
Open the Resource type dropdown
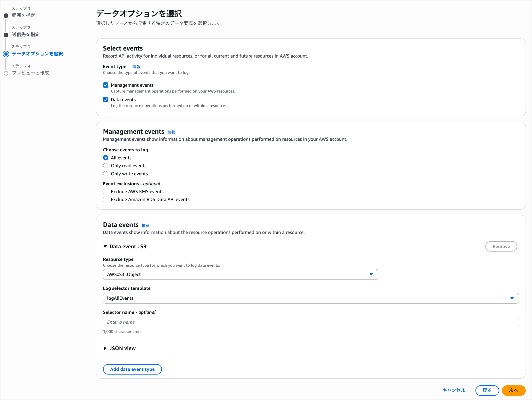point(240,274)
